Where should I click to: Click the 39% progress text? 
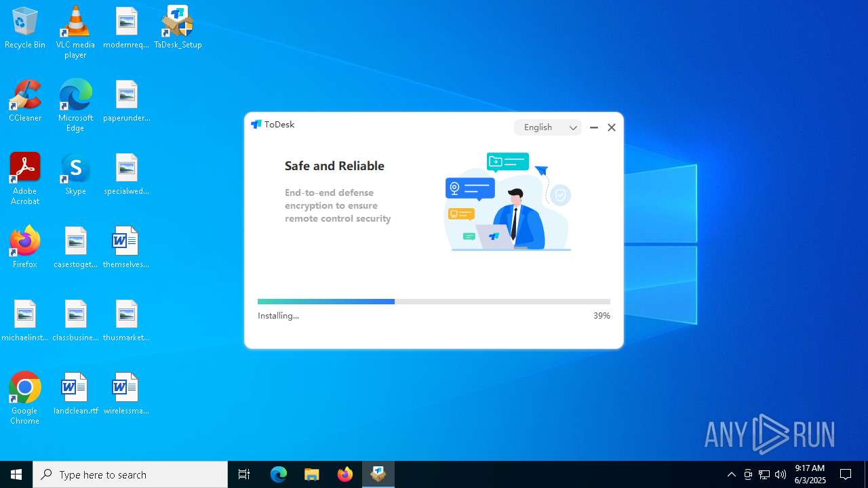[601, 316]
